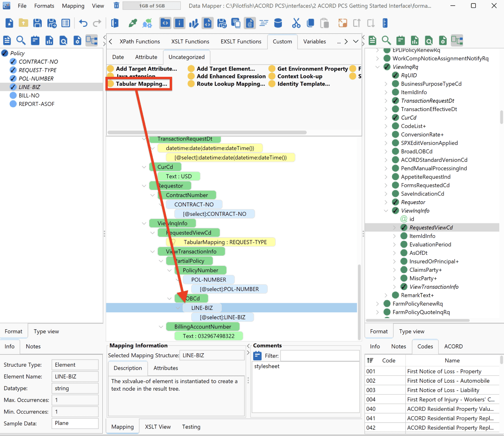Expand FarmPolicyRenewRq in the target tree
Viewport: 504px width, 436px height.
(378, 304)
